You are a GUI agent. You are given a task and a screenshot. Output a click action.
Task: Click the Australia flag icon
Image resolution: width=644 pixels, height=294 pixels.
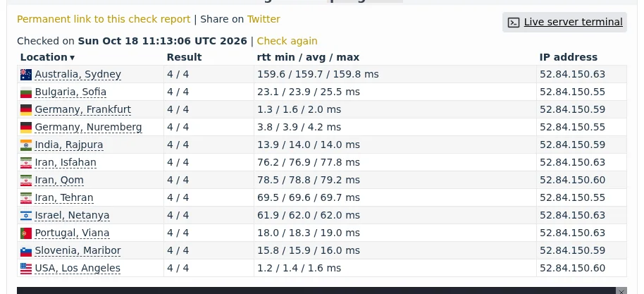pos(26,75)
